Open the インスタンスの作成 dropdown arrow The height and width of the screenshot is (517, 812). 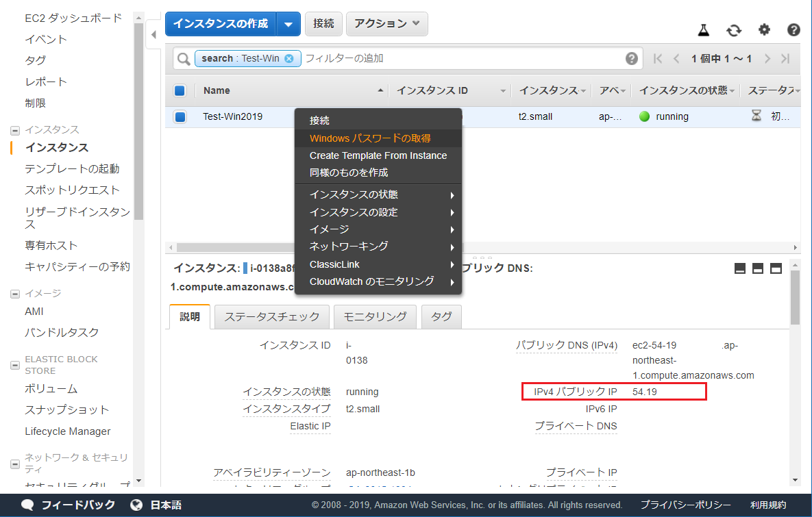288,23
